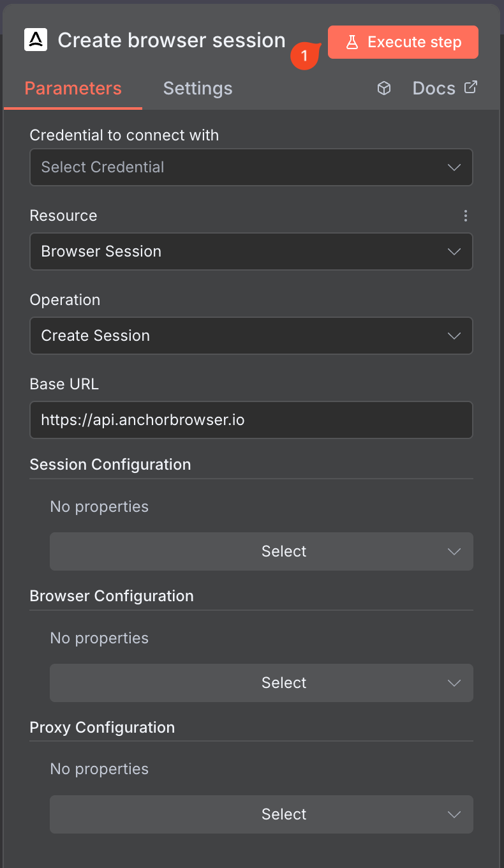Click the Session Configuration heading
This screenshot has width=504, height=868.
point(110,465)
